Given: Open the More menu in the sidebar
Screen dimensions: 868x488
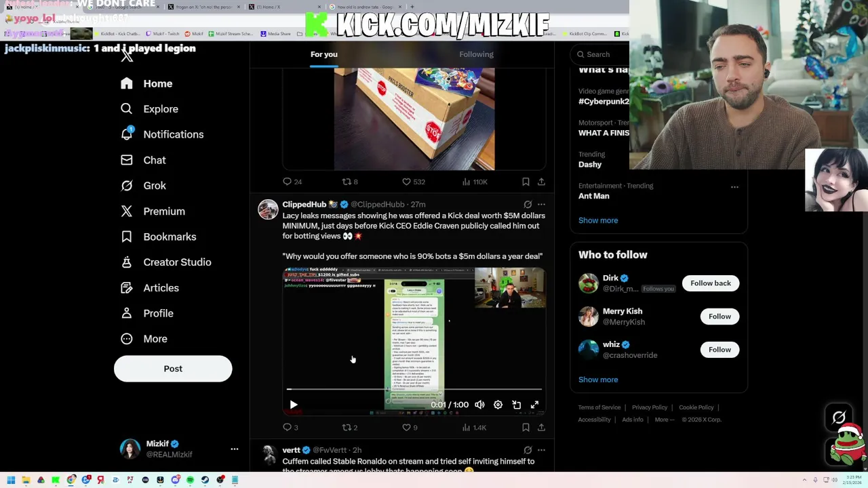Looking at the screenshot, I should 144,339.
